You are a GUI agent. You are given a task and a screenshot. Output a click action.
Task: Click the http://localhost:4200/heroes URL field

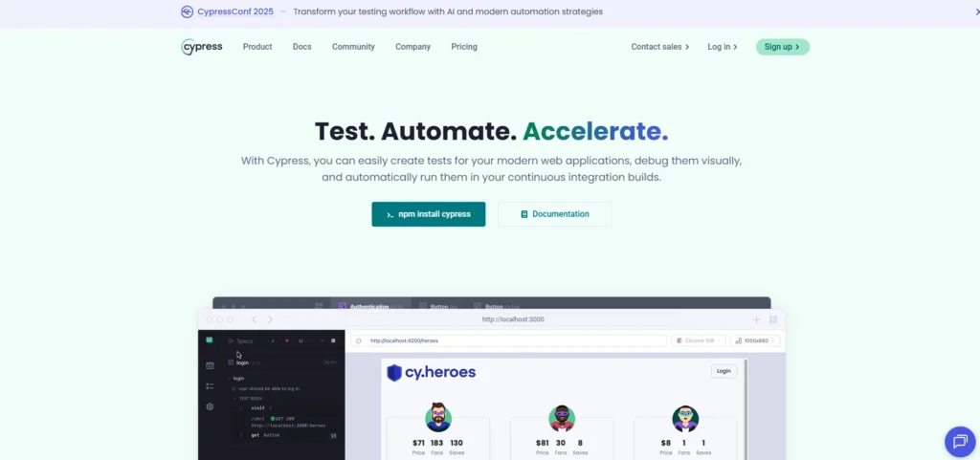[x=509, y=340]
